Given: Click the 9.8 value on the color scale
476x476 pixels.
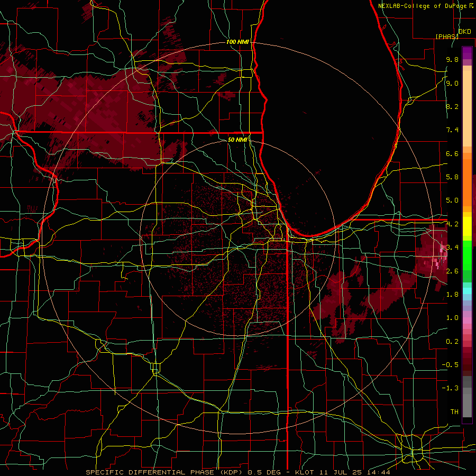Looking at the screenshot, I should (x=452, y=59).
